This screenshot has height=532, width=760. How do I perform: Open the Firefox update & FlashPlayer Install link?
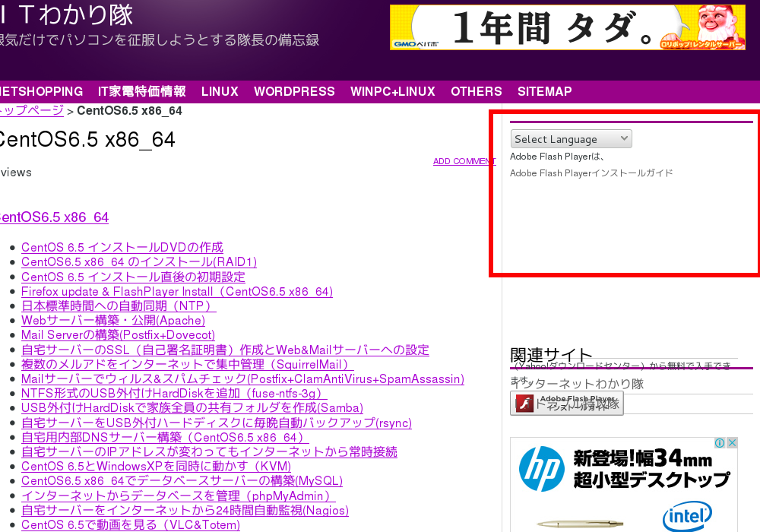click(x=176, y=292)
